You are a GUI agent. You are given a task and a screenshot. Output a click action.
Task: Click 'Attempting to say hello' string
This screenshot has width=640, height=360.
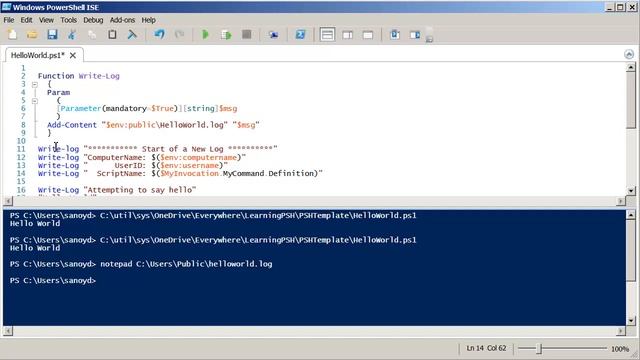tap(140, 190)
